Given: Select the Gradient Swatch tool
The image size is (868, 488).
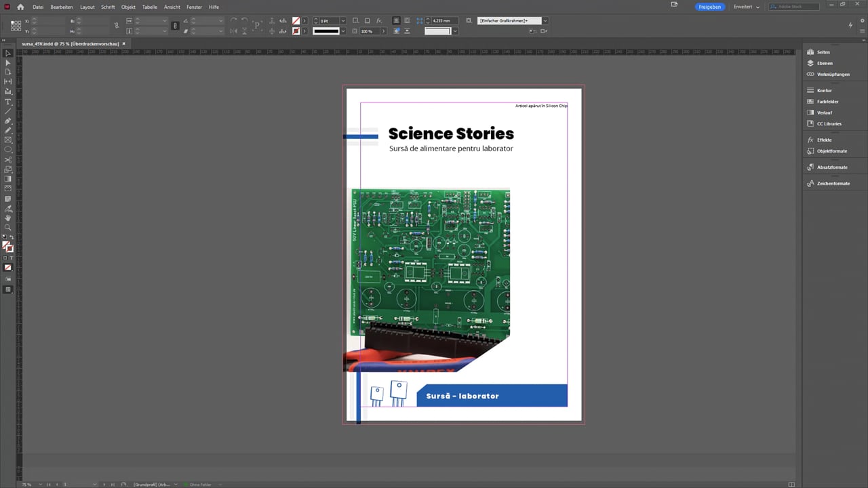Looking at the screenshot, I should click(x=8, y=179).
